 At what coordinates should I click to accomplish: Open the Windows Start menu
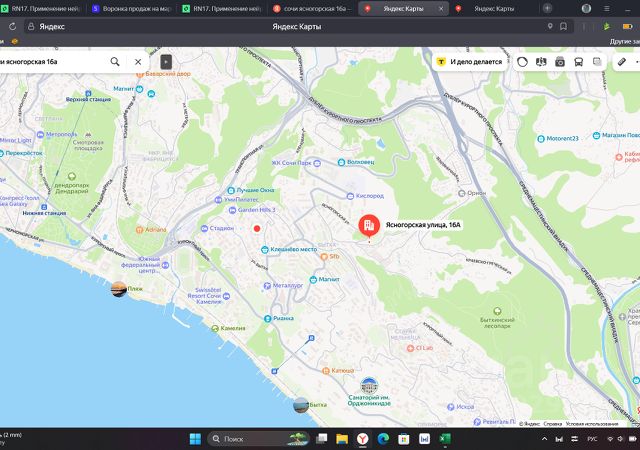(196, 439)
